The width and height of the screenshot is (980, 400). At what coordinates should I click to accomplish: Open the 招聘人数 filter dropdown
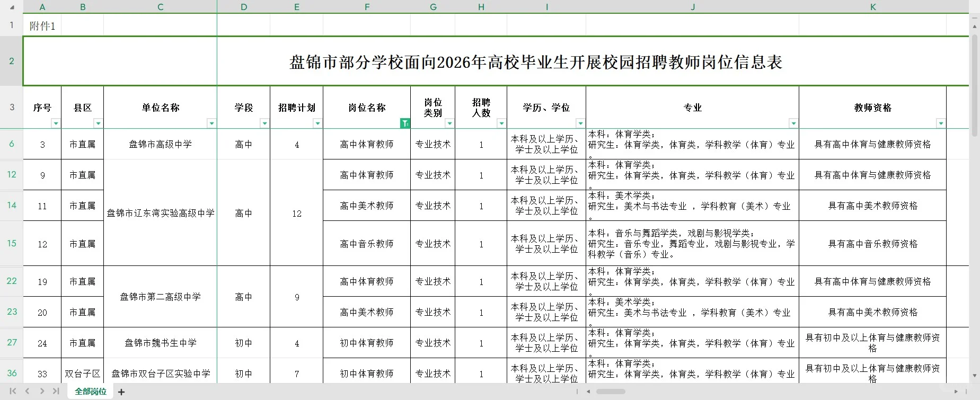(501, 123)
